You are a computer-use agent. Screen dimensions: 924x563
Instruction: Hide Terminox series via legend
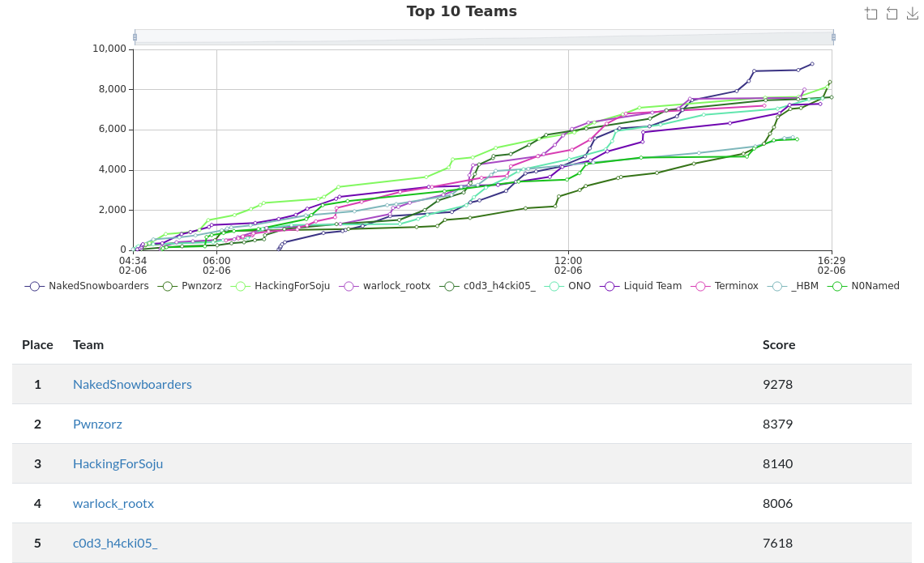725,286
